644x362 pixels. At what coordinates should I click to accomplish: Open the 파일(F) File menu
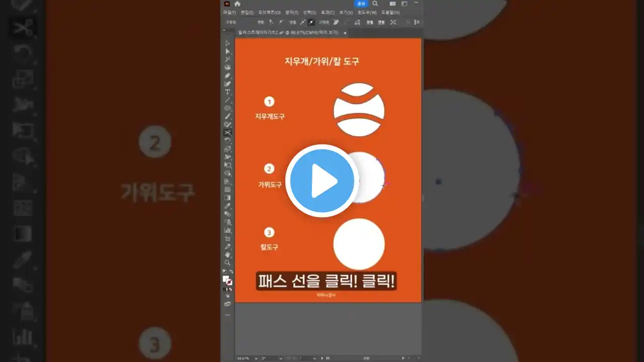pos(229,13)
